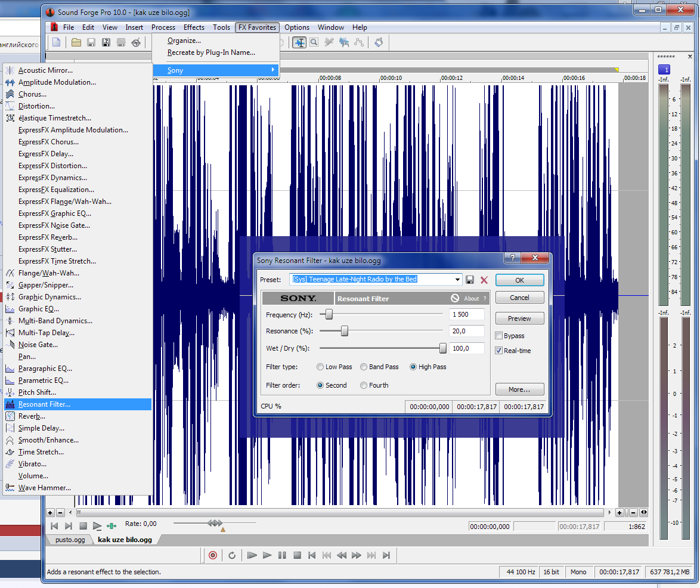Select the Edit tool in toolbar
The height and width of the screenshot is (588, 700).
pos(299,42)
